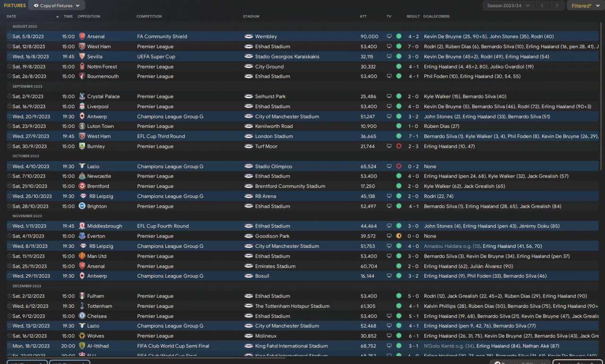Toggle the tick on the Wed, 4/10/2023 fixture
Viewport: 605px width, 364px height.
[9, 167]
